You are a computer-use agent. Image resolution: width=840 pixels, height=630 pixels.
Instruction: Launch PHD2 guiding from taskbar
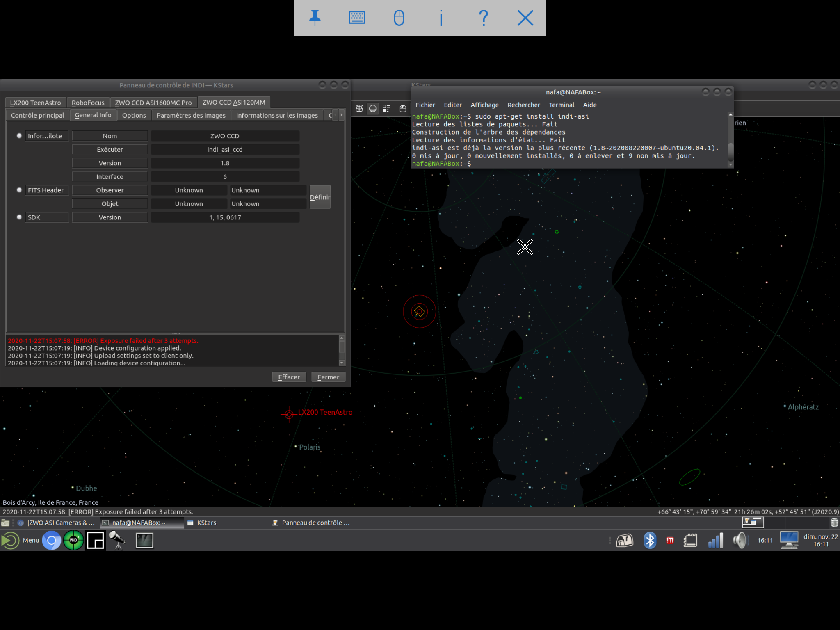[x=73, y=540]
